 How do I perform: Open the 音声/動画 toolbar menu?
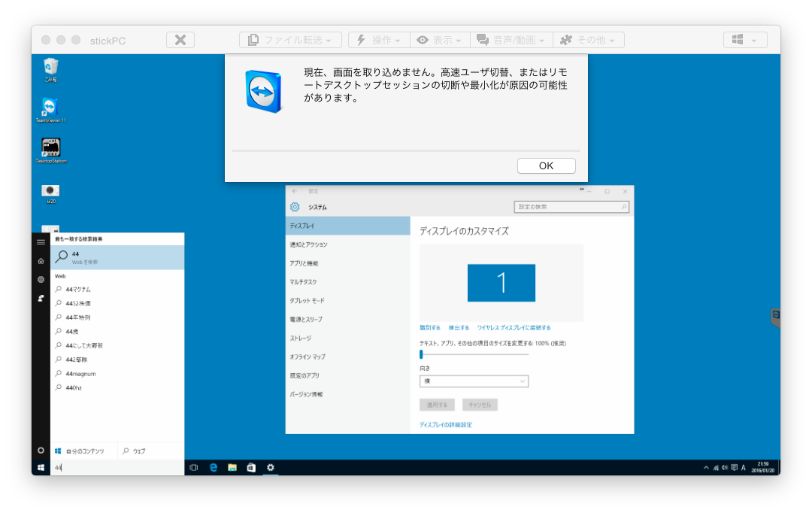pos(511,40)
